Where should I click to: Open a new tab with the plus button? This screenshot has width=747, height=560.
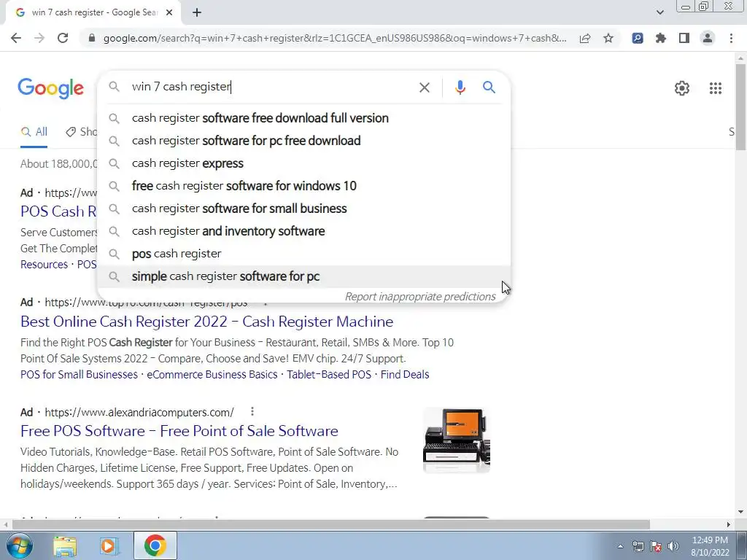(197, 13)
